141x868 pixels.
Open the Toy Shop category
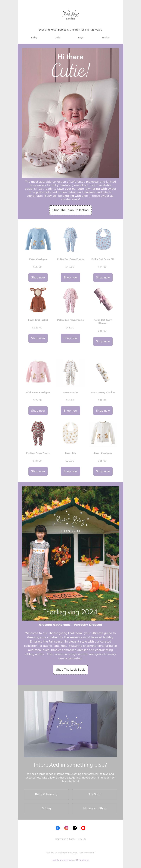click(95, 794)
